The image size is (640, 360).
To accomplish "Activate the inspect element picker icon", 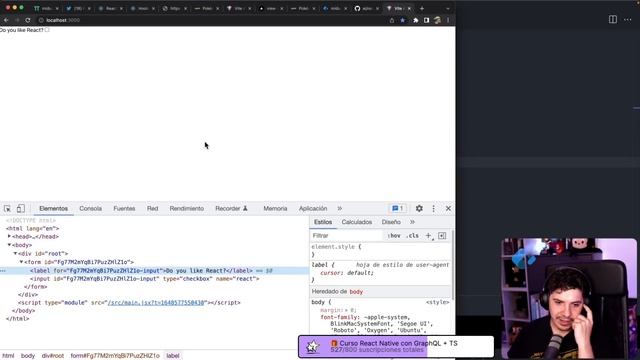I will coord(7,209).
